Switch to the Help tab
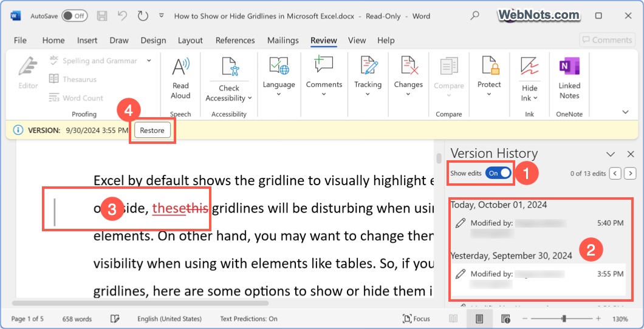The width and height of the screenshot is (644, 329). click(x=386, y=40)
